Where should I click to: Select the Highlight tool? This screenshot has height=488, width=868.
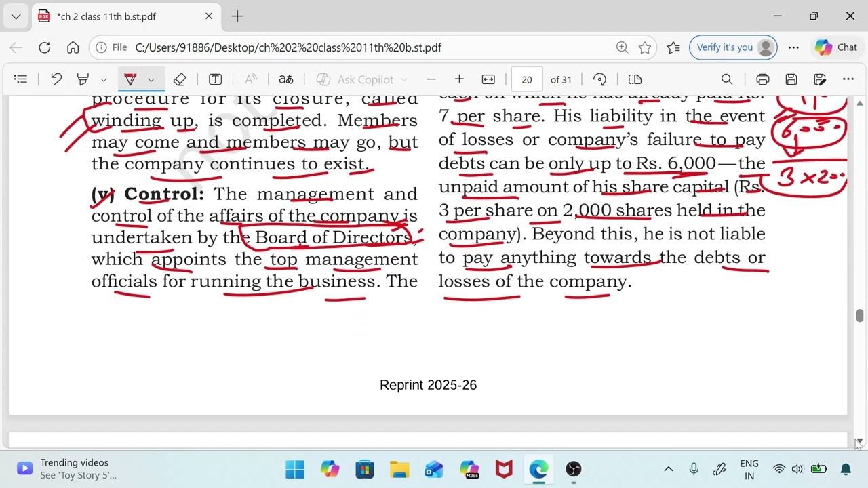[x=83, y=79]
